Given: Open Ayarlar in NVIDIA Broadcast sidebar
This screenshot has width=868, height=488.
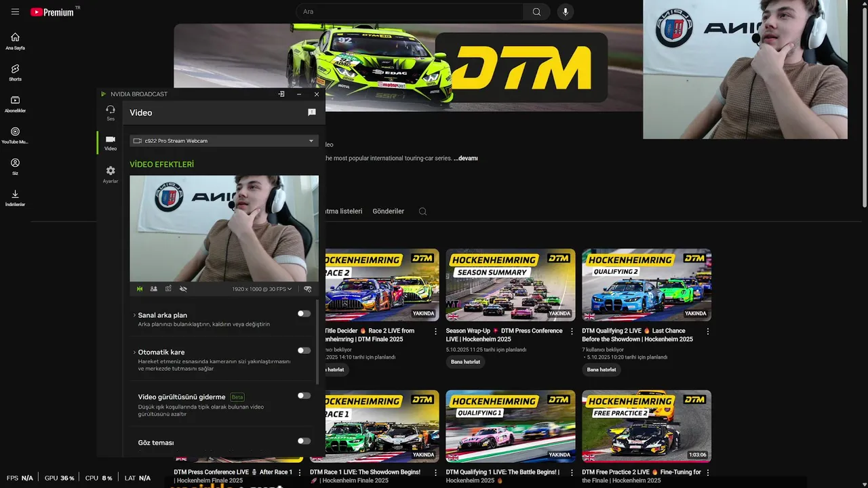Looking at the screenshot, I should point(111,174).
